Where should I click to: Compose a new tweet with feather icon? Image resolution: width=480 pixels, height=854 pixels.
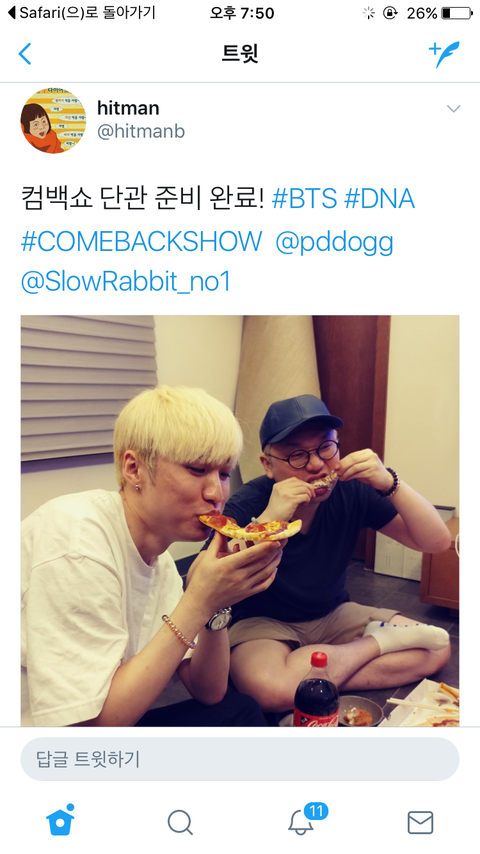[444, 54]
